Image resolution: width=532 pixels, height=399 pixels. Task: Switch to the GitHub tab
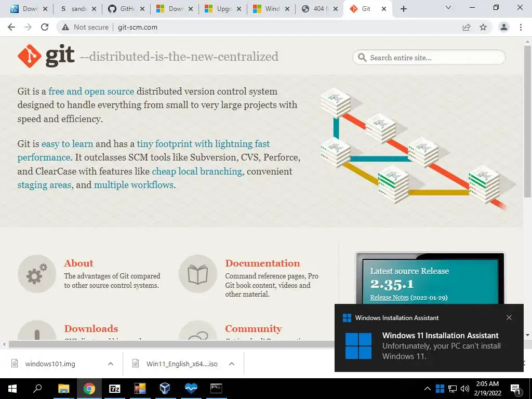coord(127,9)
